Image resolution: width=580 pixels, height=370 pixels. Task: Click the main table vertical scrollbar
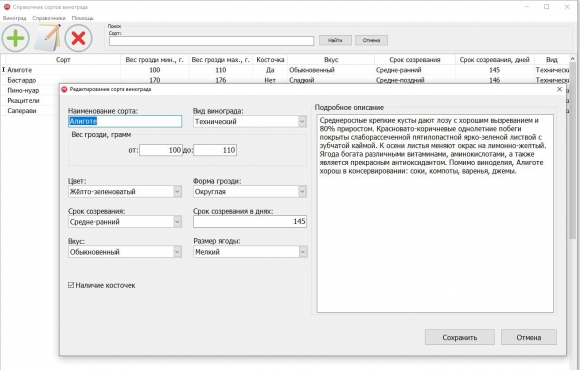(572, 148)
